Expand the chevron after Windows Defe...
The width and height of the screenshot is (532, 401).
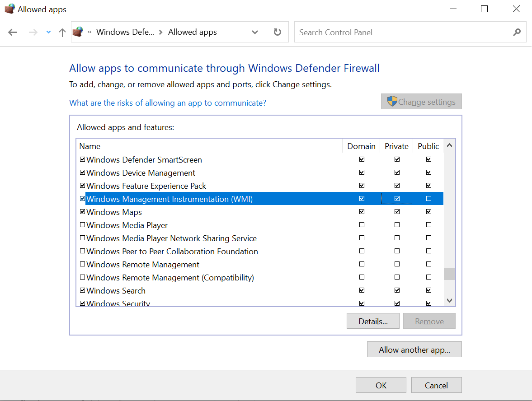161,32
